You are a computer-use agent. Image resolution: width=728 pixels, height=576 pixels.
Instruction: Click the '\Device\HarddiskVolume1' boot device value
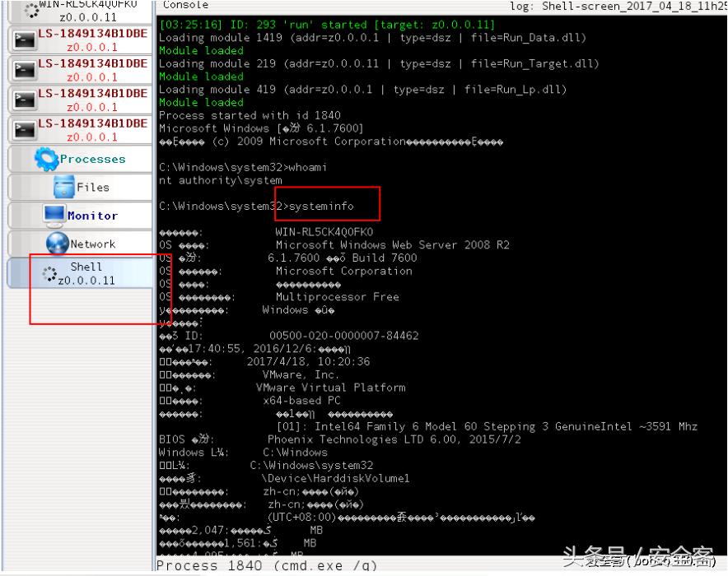click(335, 479)
